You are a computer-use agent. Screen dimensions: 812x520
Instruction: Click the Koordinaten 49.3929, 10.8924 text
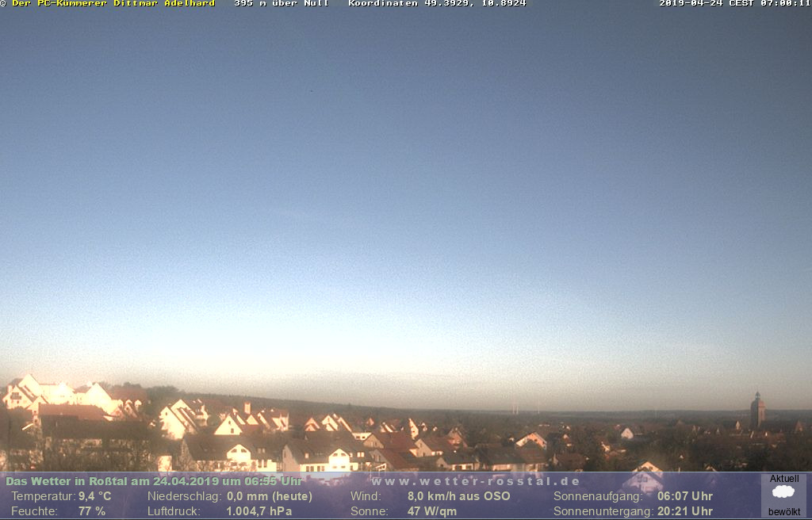(437, 4)
